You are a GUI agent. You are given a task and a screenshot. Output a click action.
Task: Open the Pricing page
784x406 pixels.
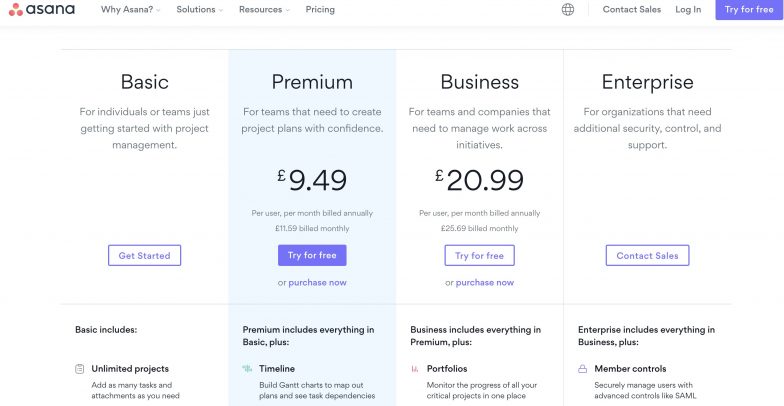click(x=320, y=10)
